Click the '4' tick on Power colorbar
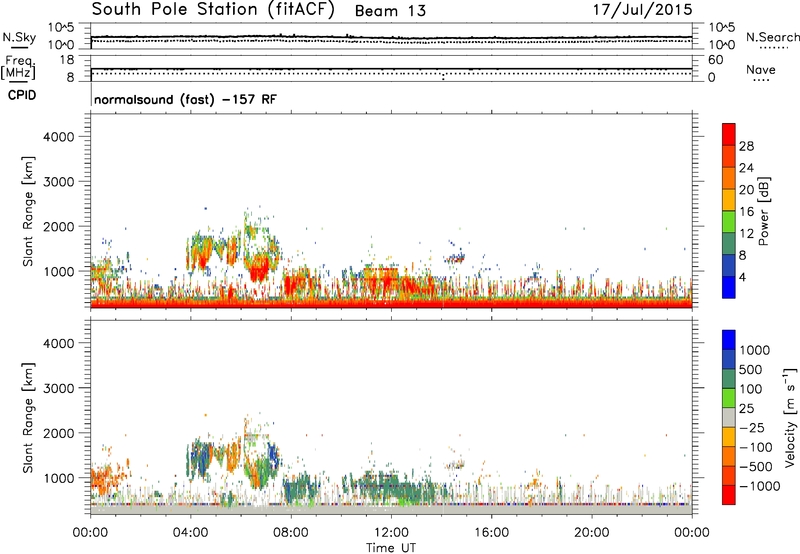 [742, 277]
